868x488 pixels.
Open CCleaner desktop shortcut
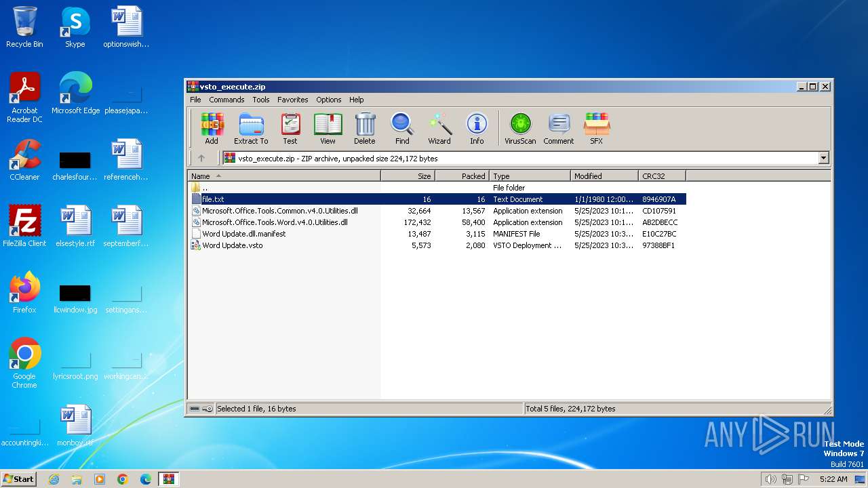point(24,160)
